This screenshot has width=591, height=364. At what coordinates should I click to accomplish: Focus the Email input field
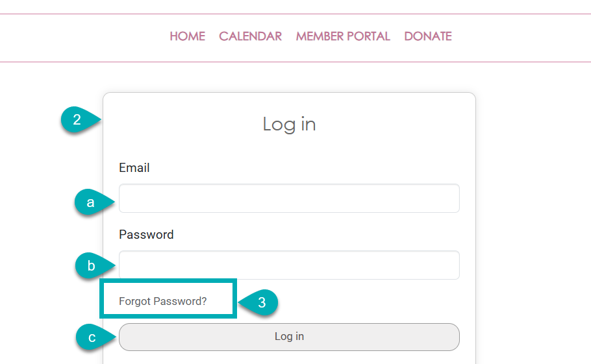(289, 199)
